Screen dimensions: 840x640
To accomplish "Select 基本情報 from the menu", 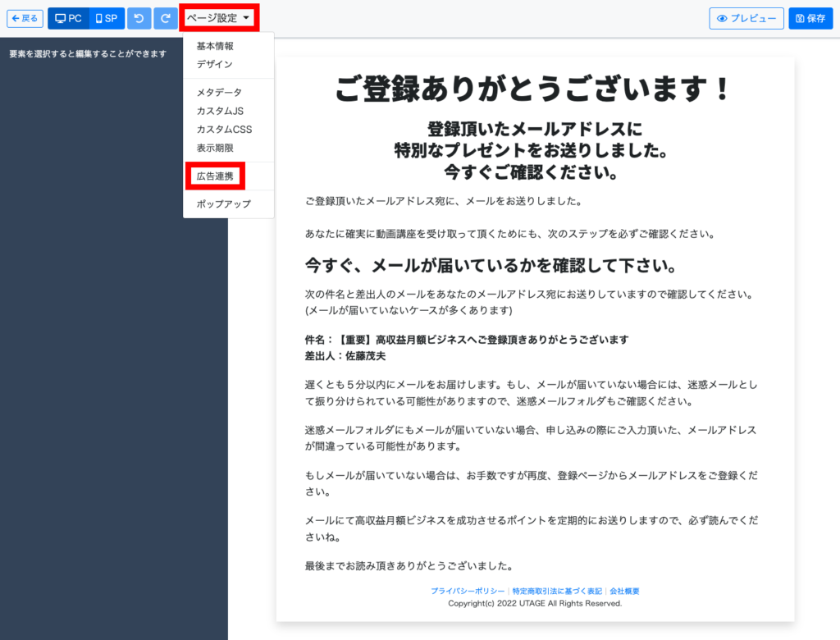I will pyautogui.click(x=215, y=46).
